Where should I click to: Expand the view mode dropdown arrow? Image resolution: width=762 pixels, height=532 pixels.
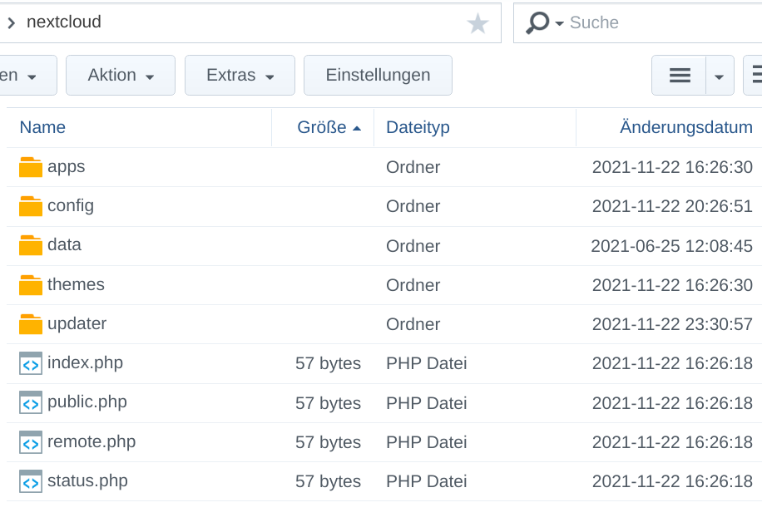(720, 76)
